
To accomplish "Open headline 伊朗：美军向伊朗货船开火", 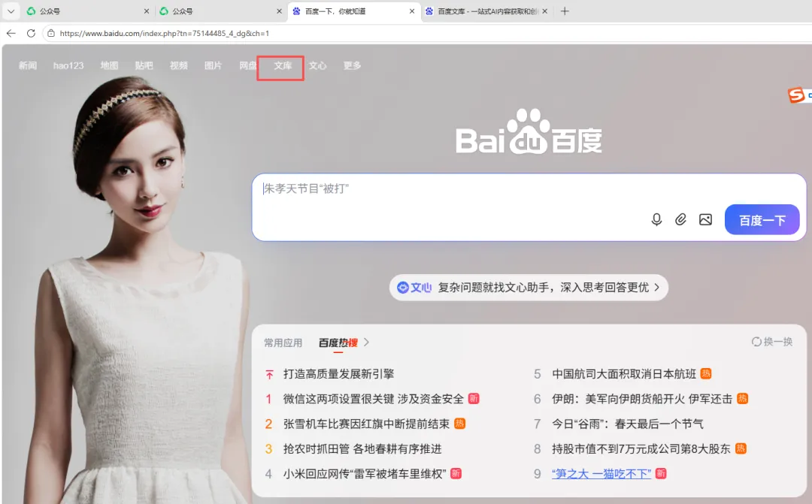I will (x=642, y=398).
